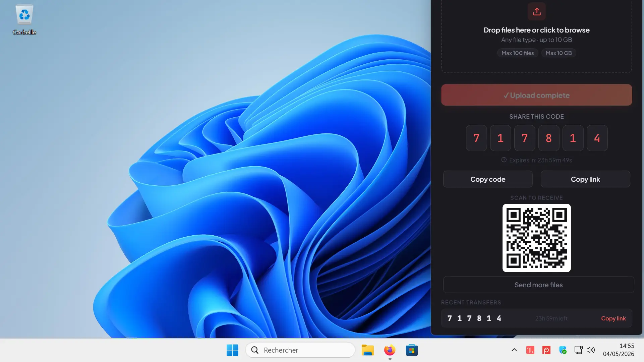Click the Max 100 files badge
Image resolution: width=644 pixels, height=362 pixels.
[x=518, y=53]
